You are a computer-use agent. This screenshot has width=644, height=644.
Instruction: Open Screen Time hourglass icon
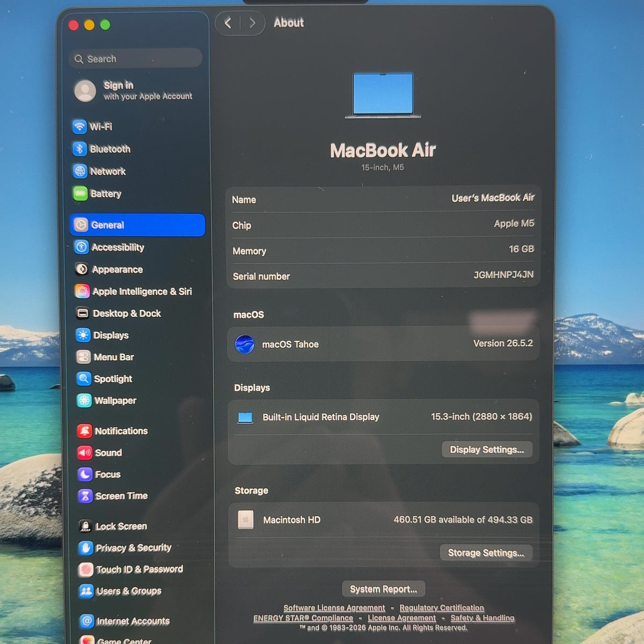85,496
